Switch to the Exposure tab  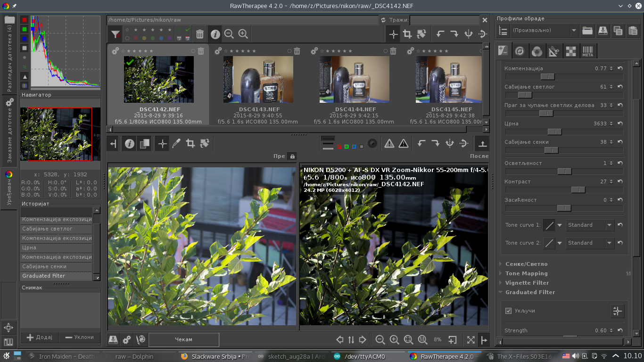(x=504, y=51)
